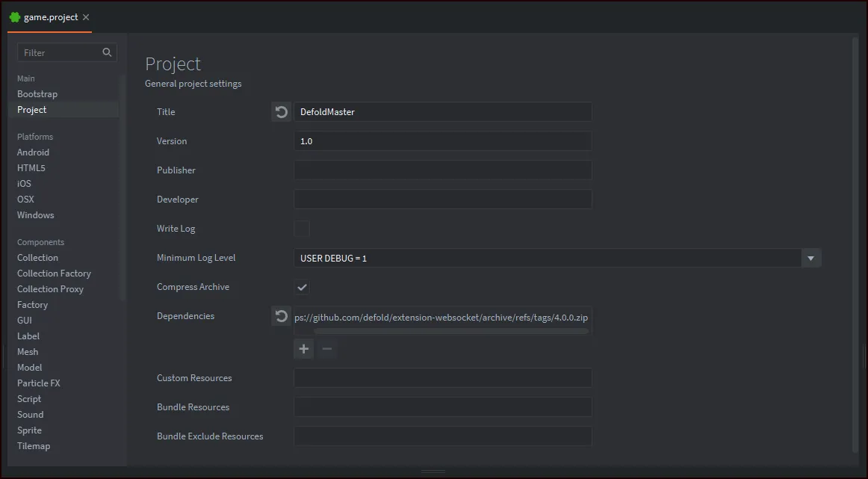Enable the Write Log checkbox
Image resolution: width=868 pixels, height=479 pixels.
(x=302, y=229)
